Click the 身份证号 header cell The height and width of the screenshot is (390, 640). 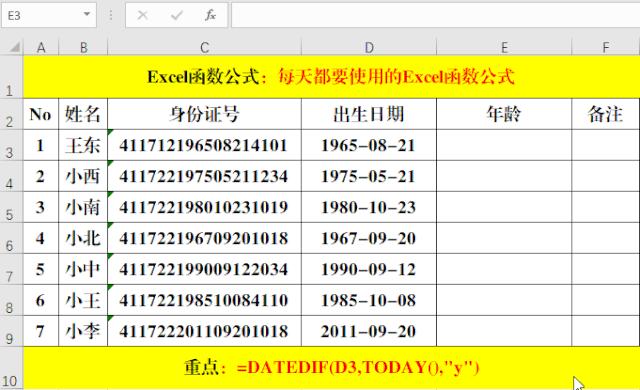coord(204,114)
